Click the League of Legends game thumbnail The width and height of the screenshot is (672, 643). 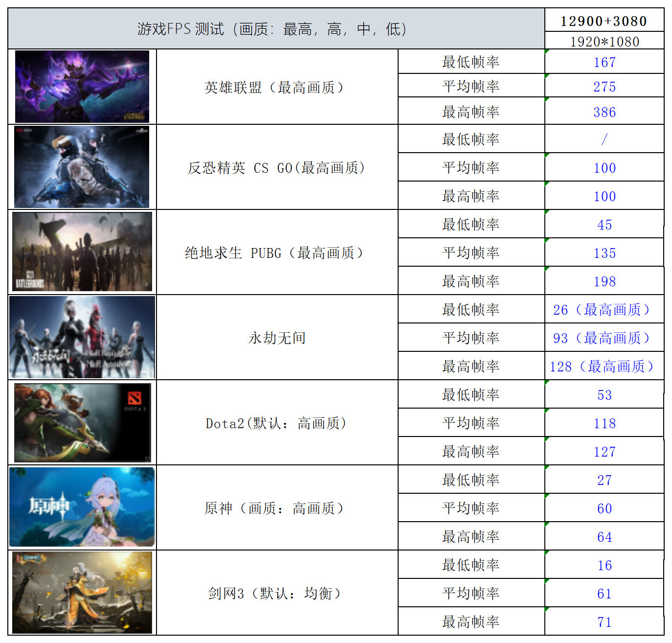pos(82,87)
